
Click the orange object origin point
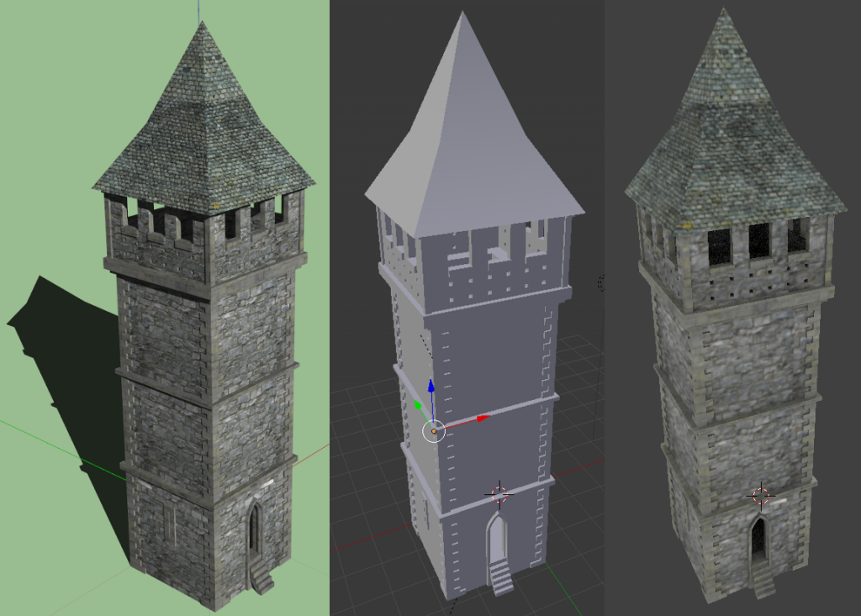[x=434, y=431]
